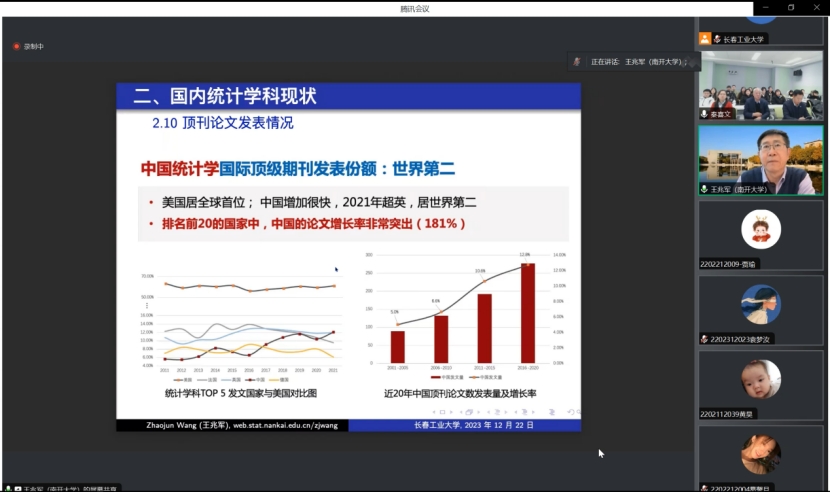Click the 2202112039黄昊 baby photo avatar
Viewport: 830px width, 492px height.
coord(760,380)
